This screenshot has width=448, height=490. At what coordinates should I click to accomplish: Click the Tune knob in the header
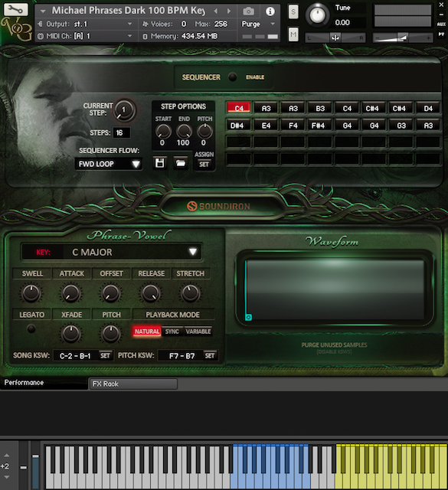tap(317, 15)
